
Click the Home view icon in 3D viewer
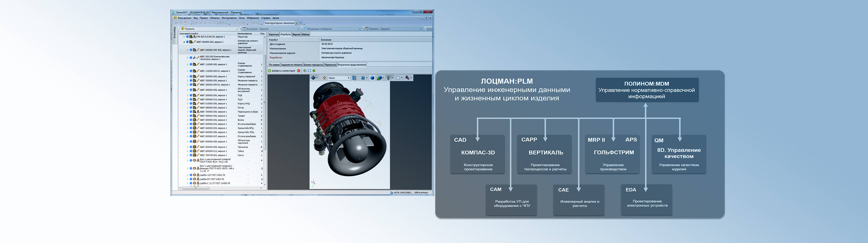(x=324, y=78)
